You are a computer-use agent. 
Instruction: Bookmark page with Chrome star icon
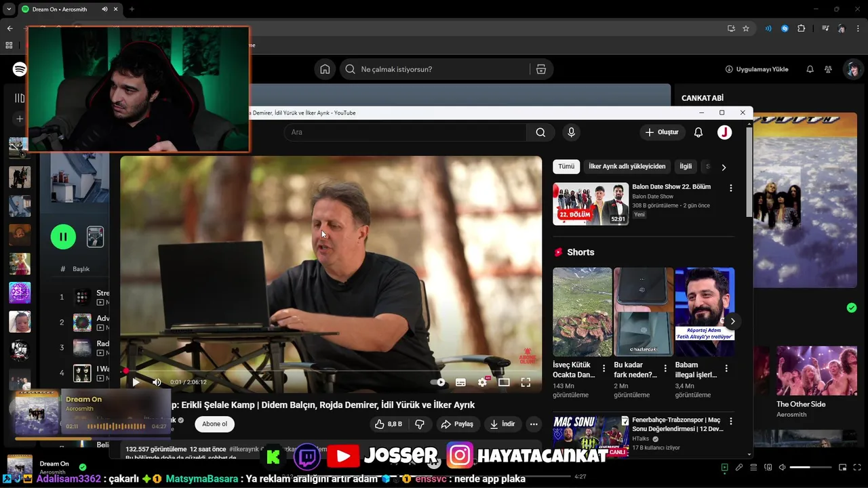click(x=746, y=28)
